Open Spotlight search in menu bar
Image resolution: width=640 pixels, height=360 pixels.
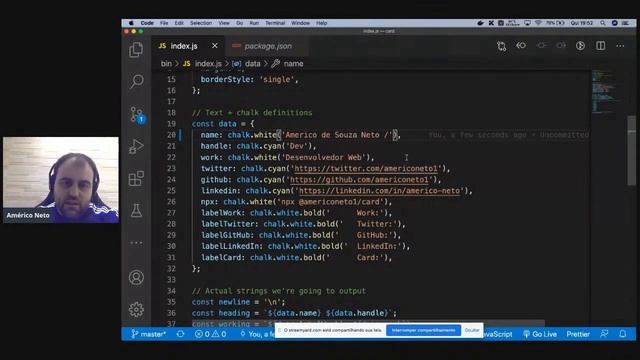click(602, 23)
